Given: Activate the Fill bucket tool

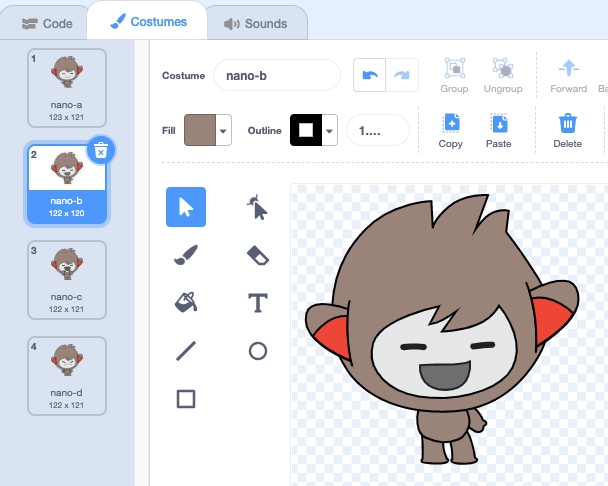Looking at the screenshot, I should tap(186, 302).
